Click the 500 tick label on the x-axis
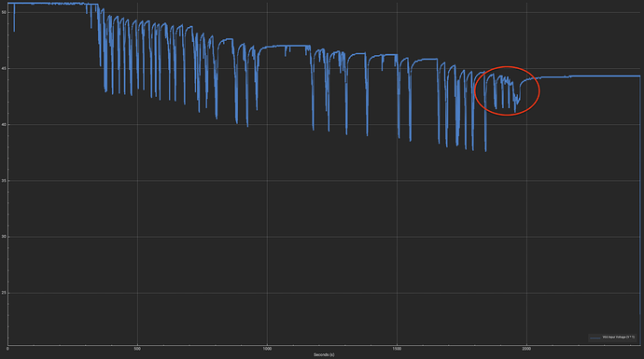 pyautogui.click(x=137, y=349)
